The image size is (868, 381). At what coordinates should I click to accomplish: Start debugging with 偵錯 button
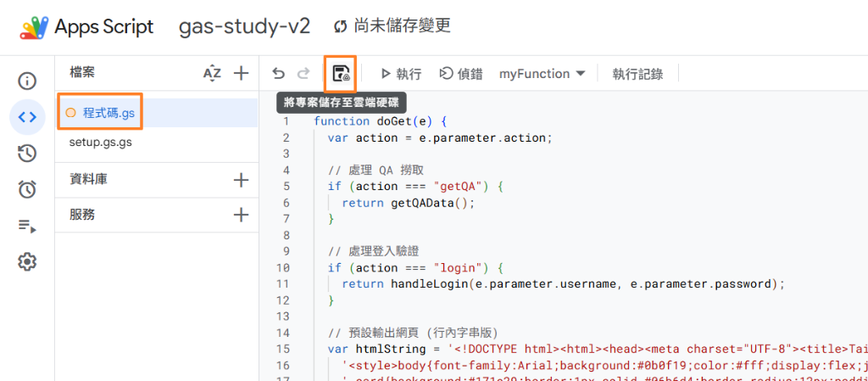click(460, 74)
